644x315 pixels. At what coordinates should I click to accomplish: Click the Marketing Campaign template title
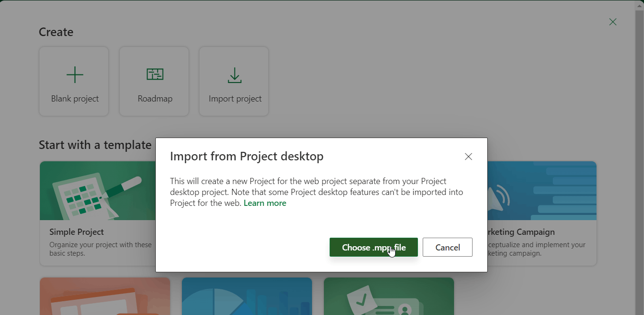pos(521,232)
